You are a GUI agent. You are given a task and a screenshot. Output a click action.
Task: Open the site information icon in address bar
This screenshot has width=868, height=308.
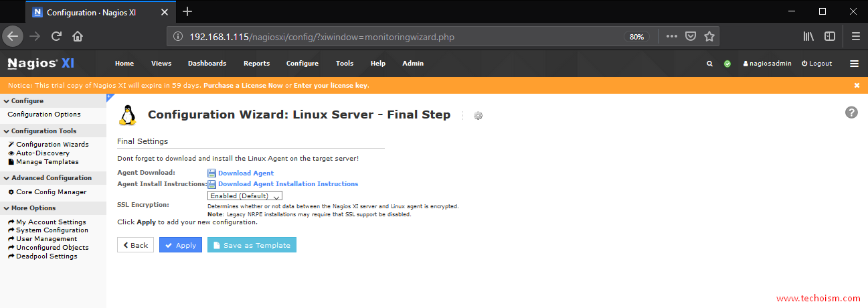(177, 37)
